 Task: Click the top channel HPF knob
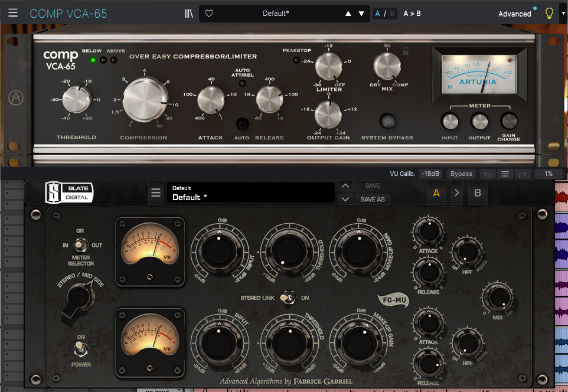tap(468, 251)
